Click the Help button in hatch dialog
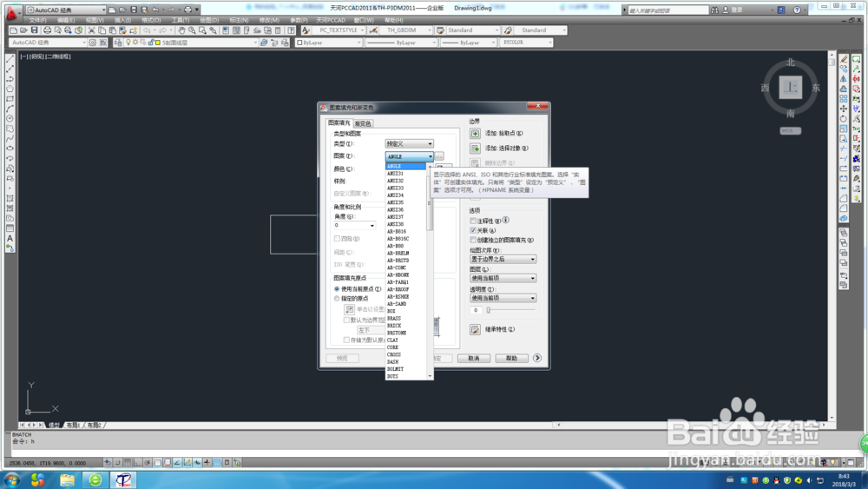 click(511, 359)
